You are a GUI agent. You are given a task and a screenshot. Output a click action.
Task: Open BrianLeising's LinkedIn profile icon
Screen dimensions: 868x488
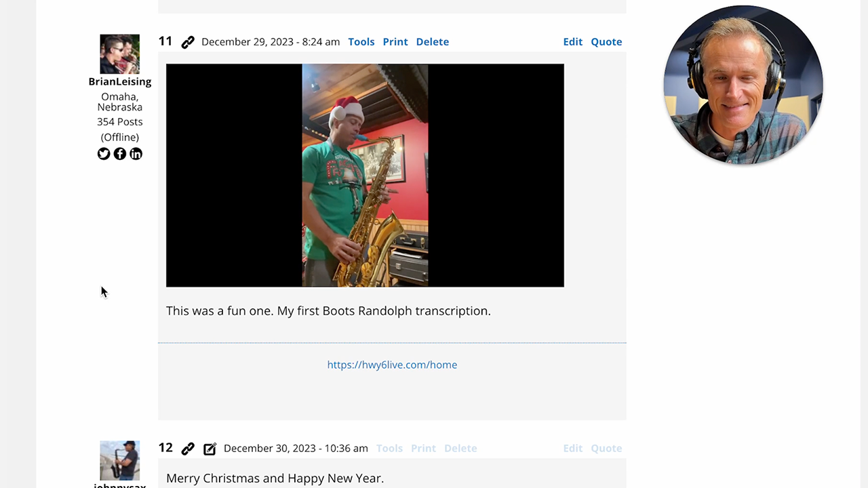click(136, 154)
